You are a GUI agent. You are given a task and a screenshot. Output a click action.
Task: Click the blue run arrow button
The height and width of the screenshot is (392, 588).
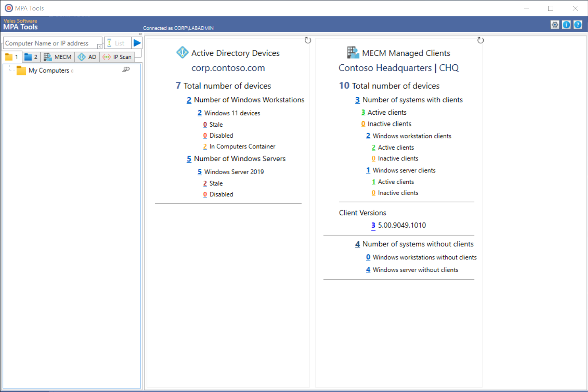(137, 43)
